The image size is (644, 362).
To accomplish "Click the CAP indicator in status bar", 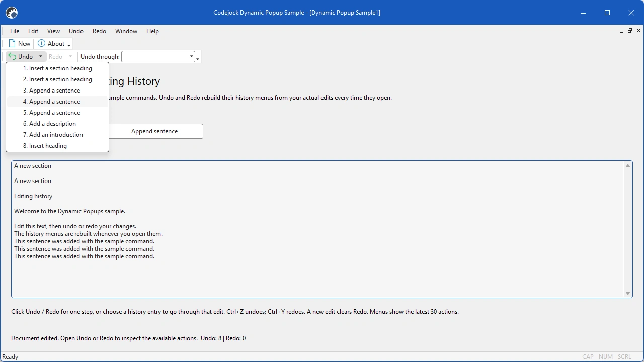I will tap(588, 357).
